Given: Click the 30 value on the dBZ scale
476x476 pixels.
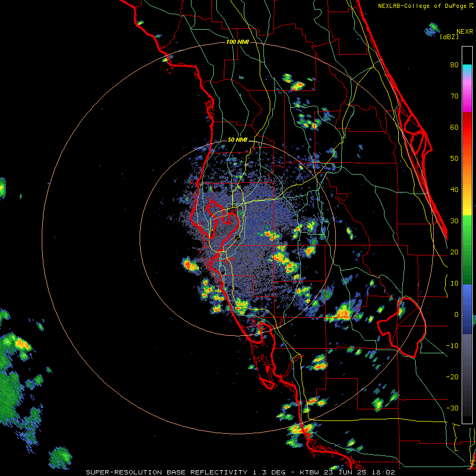Looking at the screenshot, I should point(454,221).
